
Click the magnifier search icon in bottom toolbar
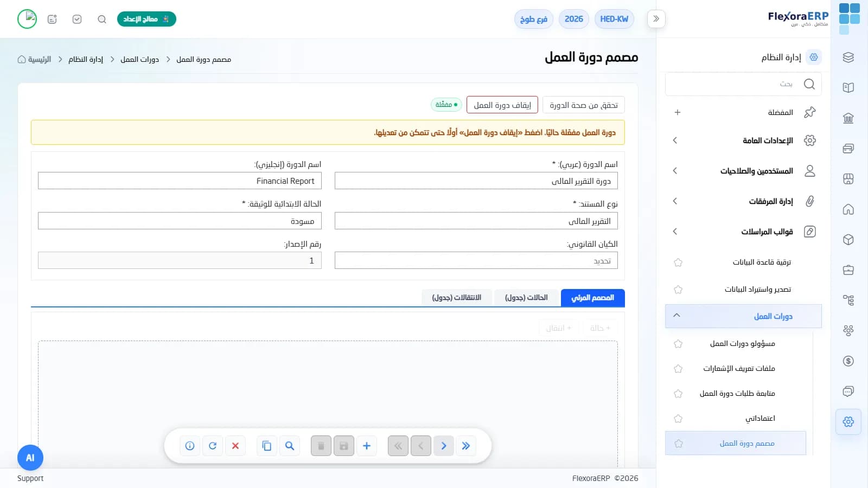click(290, 446)
